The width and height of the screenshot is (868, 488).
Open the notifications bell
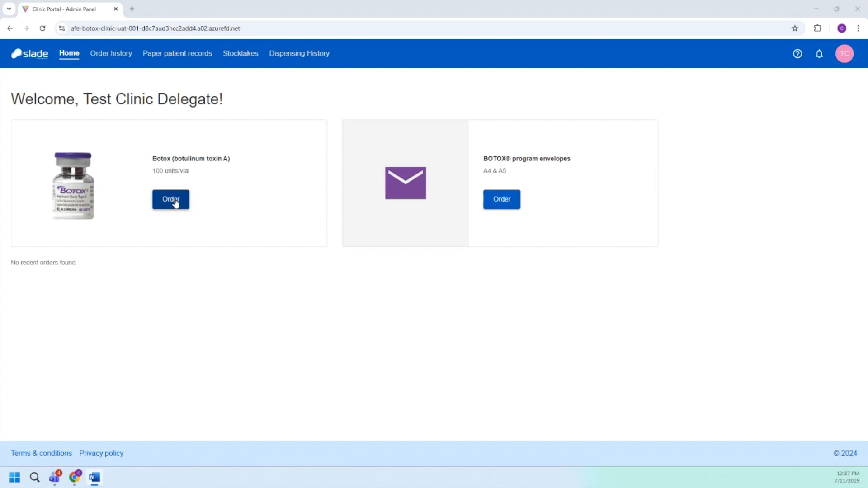819,54
